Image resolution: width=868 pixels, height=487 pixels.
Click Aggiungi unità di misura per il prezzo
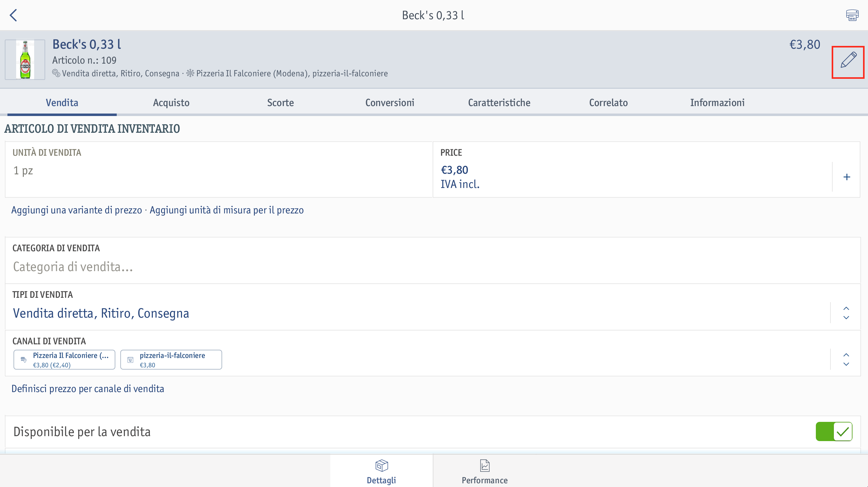pos(226,210)
